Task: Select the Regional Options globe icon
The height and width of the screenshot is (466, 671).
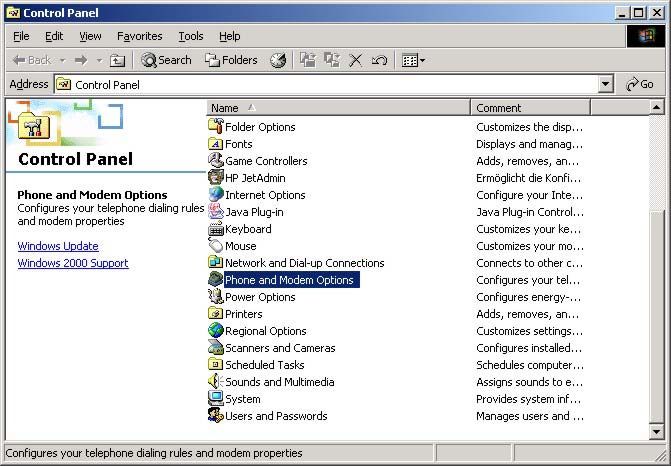Action: point(216,330)
